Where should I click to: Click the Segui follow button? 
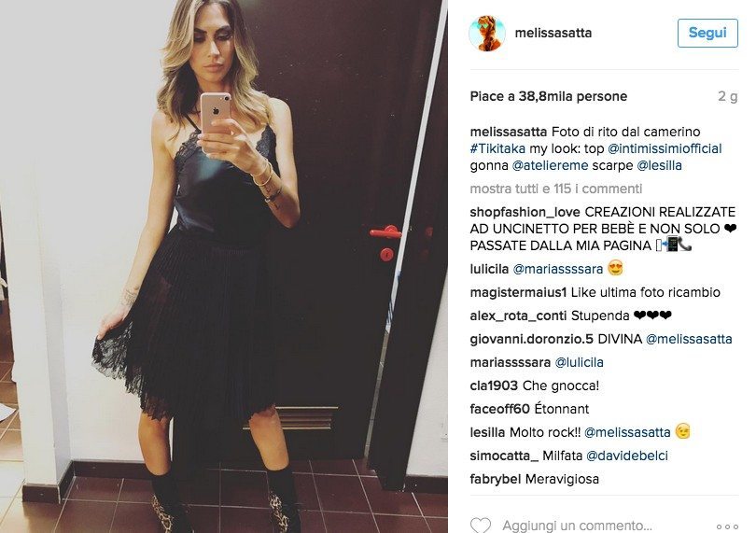point(707,33)
